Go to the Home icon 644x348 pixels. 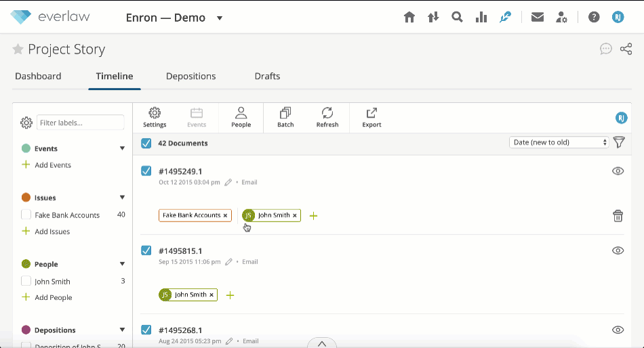pos(409,17)
